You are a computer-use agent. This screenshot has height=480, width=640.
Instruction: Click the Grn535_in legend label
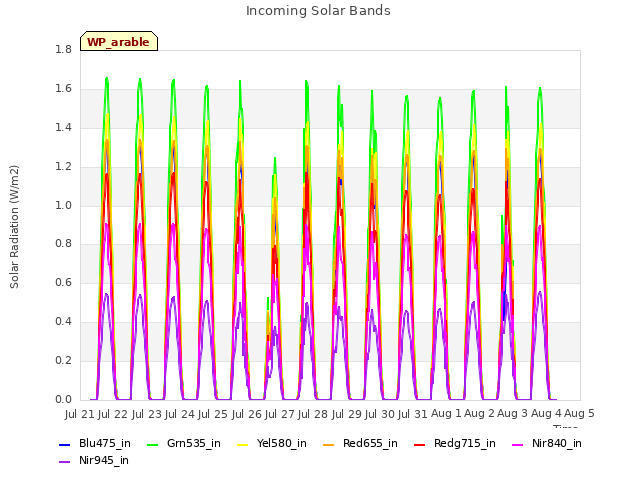pos(194,444)
